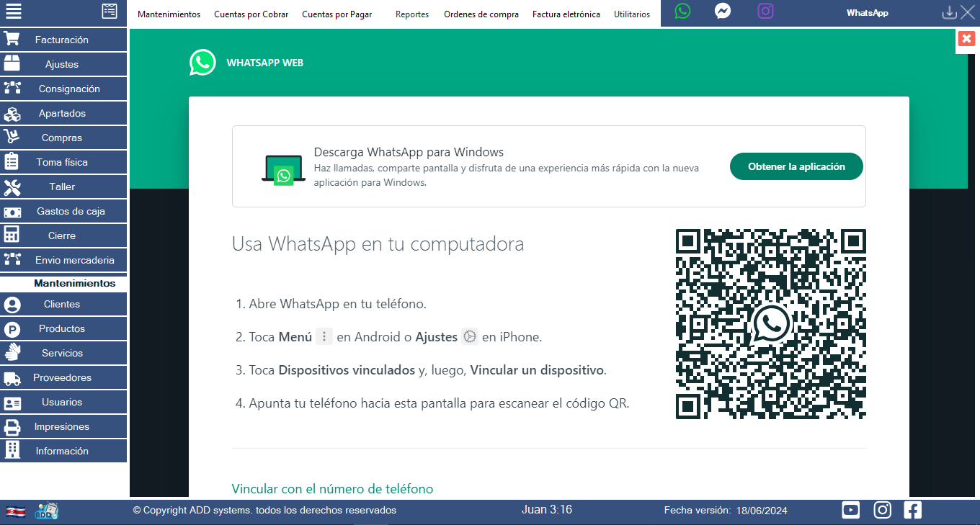Click the Clientes user icon

12,305
